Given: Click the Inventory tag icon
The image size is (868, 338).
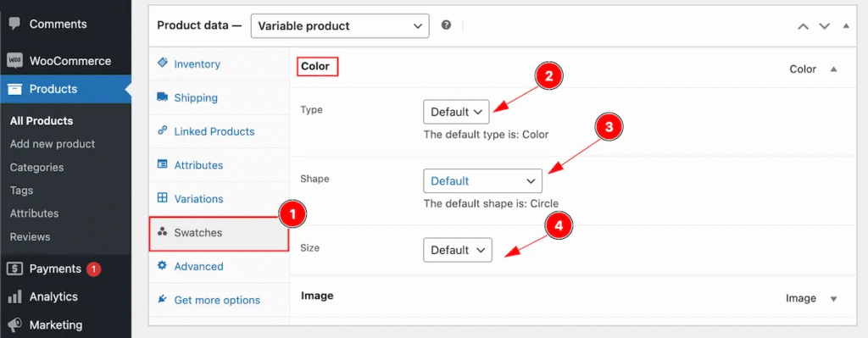Looking at the screenshot, I should pyautogui.click(x=162, y=63).
